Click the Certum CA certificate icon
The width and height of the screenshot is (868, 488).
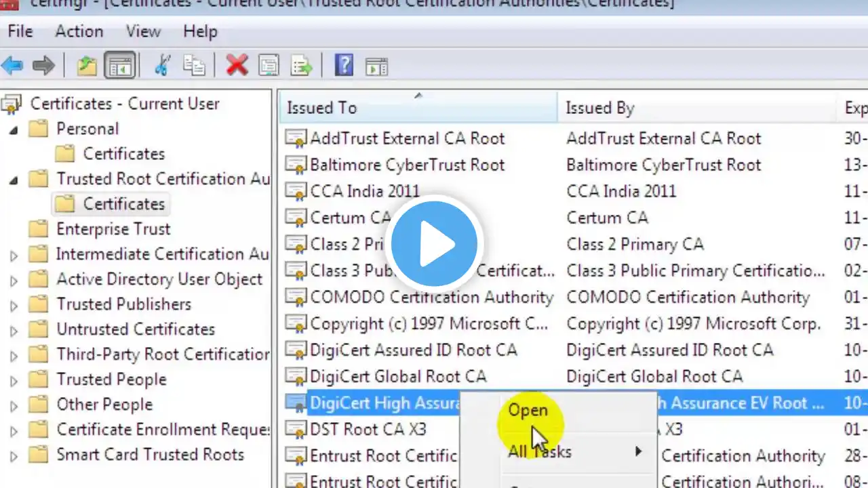(296, 218)
